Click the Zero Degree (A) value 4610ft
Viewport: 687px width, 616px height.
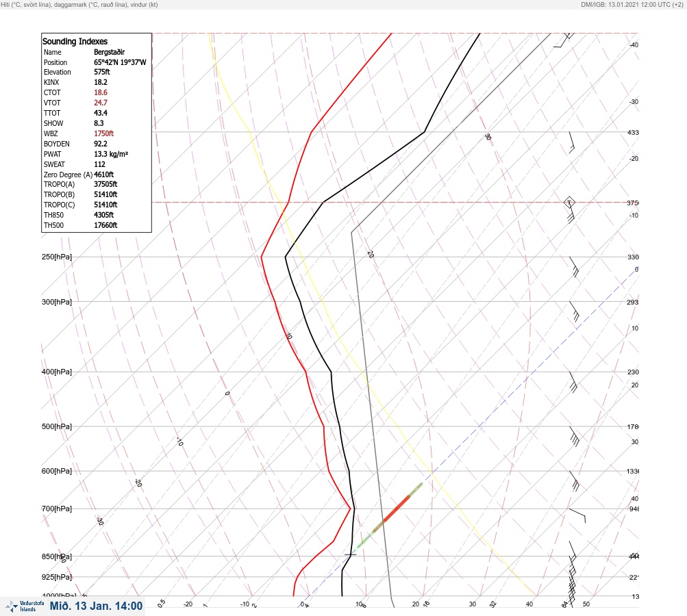tap(103, 175)
